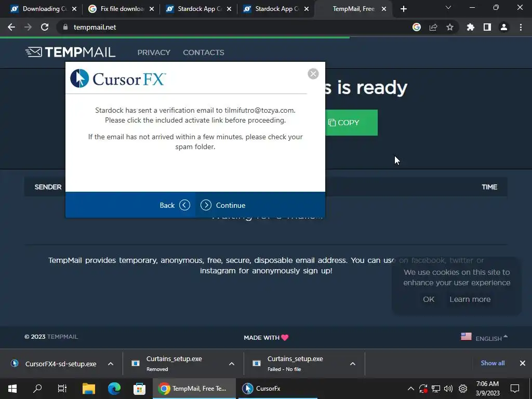Show hidden system tray icons
Image resolution: width=532 pixels, height=399 pixels.
coord(410,389)
